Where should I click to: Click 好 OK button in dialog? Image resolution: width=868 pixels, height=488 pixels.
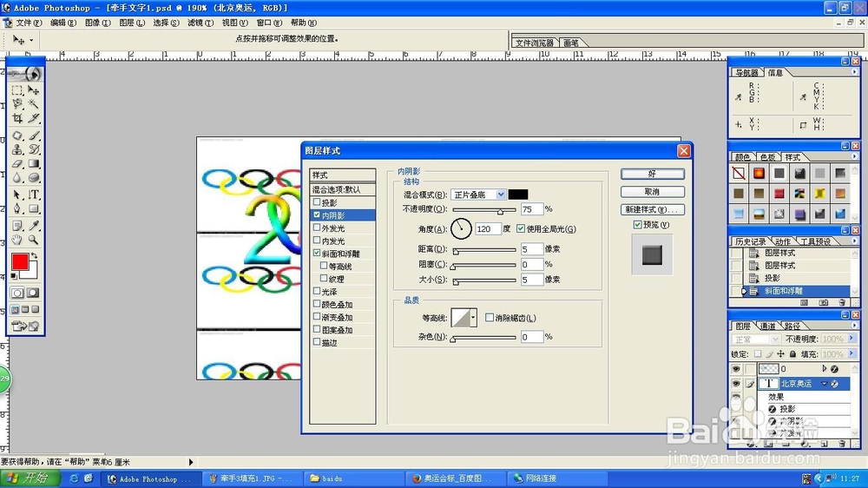pyautogui.click(x=652, y=174)
